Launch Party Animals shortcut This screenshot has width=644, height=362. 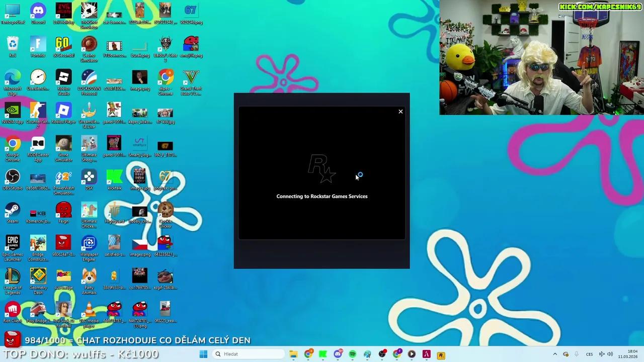(89, 282)
